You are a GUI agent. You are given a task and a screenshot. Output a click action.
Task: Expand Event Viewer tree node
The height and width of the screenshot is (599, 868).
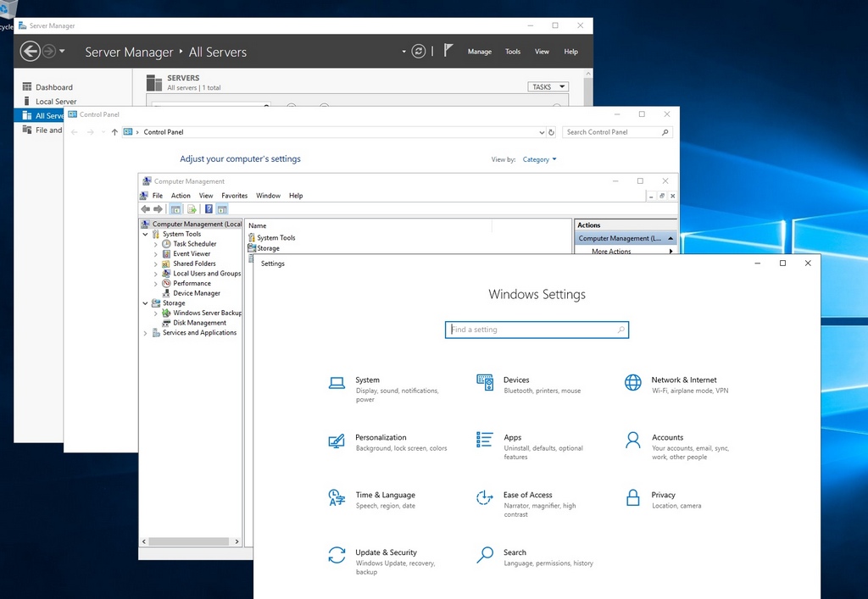pyautogui.click(x=156, y=254)
